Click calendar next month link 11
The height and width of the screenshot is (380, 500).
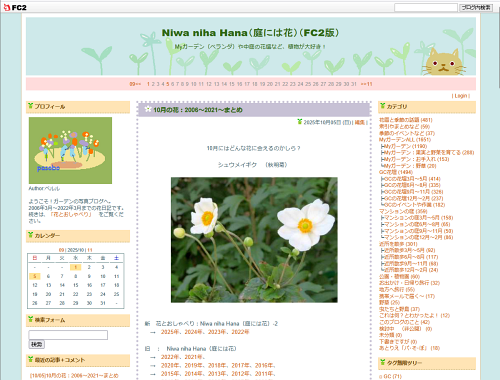[90, 250]
